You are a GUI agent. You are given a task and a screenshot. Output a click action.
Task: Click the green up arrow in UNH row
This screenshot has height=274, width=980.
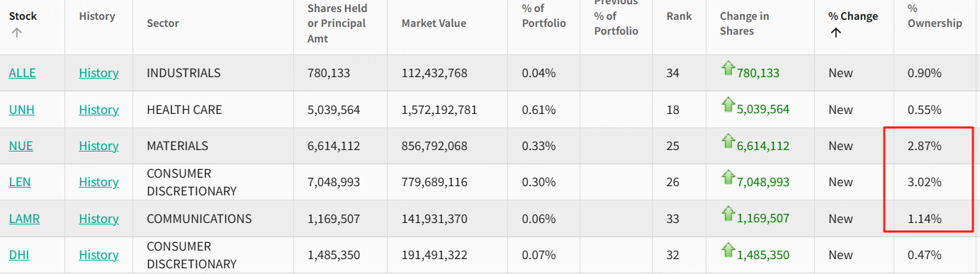[728, 105]
